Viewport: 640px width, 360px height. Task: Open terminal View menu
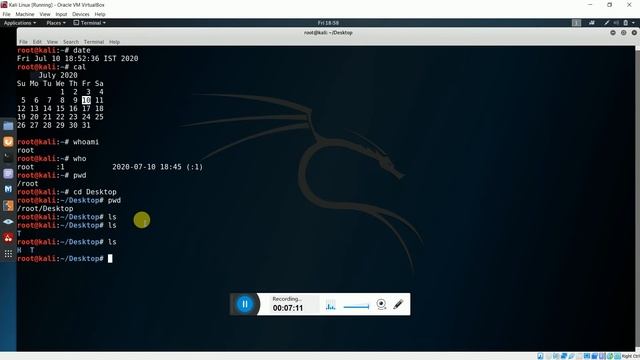click(52, 42)
